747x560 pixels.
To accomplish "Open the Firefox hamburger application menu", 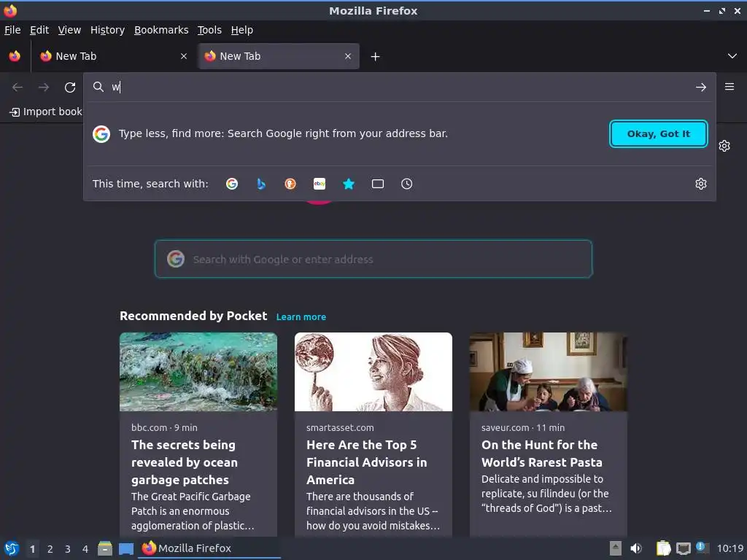I will point(729,87).
